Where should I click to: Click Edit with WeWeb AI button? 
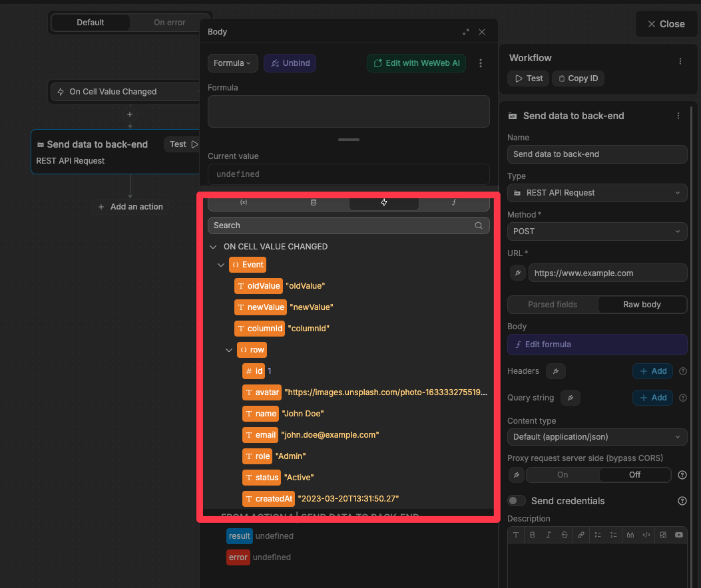[416, 63]
